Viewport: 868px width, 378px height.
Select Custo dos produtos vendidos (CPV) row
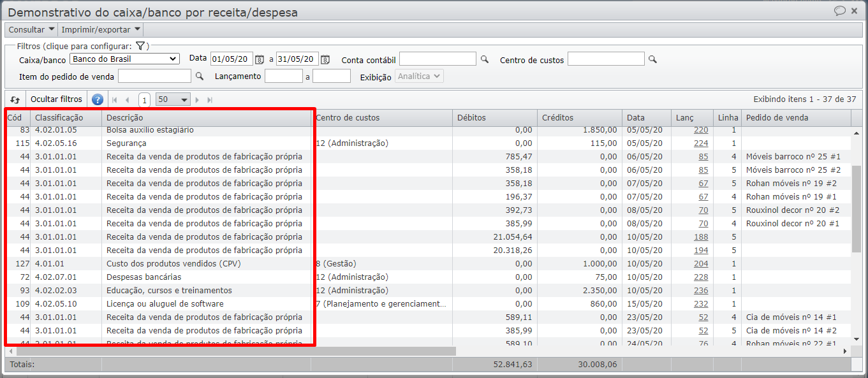coord(427,264)
